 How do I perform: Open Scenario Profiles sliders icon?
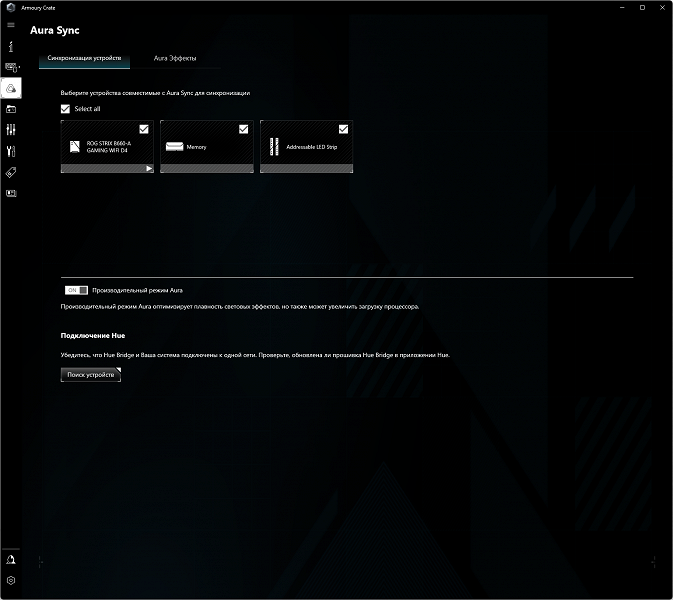(11, 130)
